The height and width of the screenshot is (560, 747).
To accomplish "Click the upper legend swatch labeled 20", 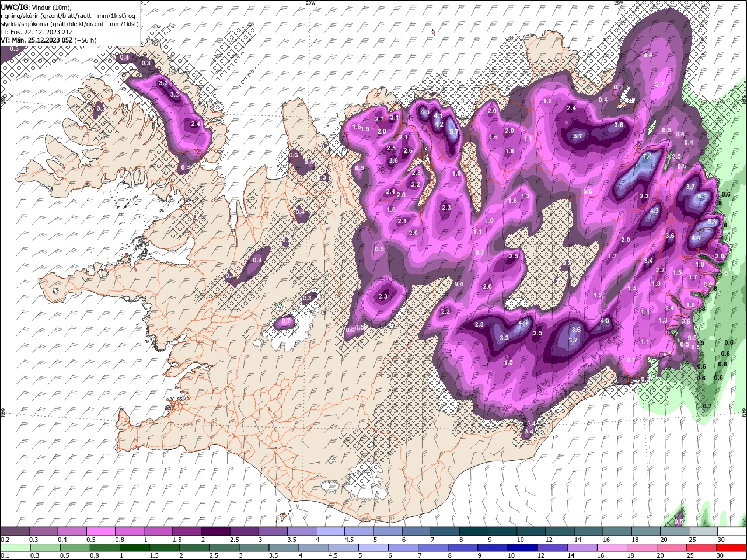I will click(x=674, y=531).
